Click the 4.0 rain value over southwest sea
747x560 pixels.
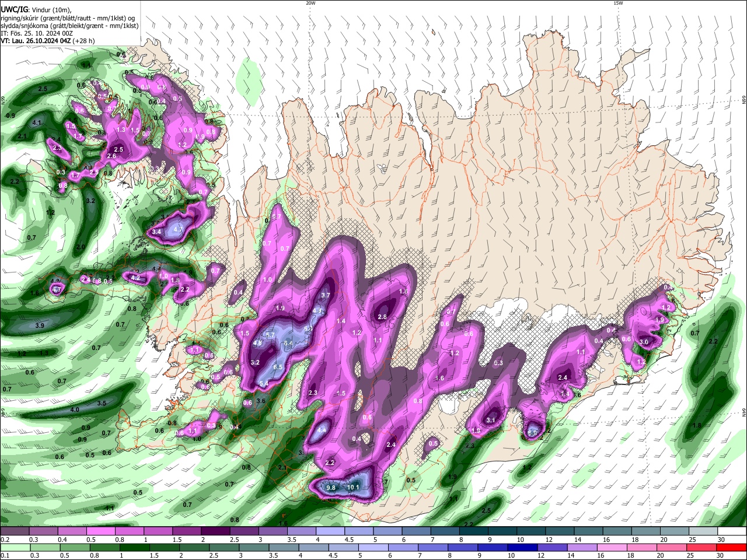75,409
